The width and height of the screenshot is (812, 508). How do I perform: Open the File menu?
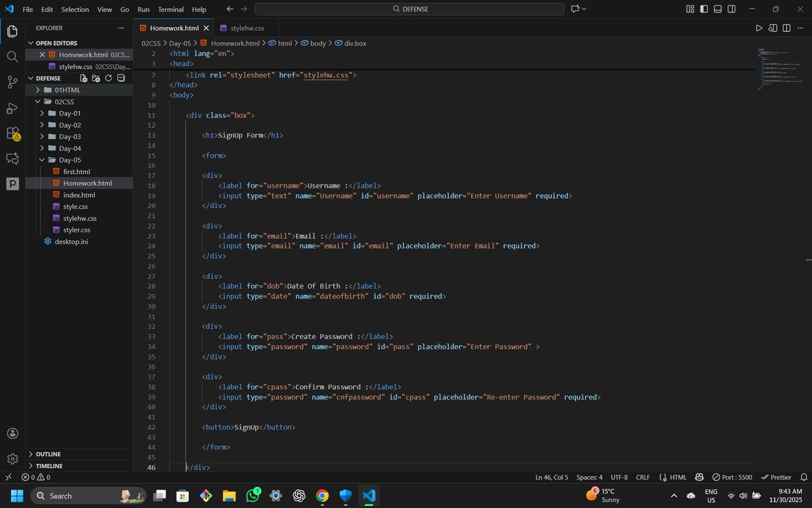pyautogui.click(x=28, y=9)
